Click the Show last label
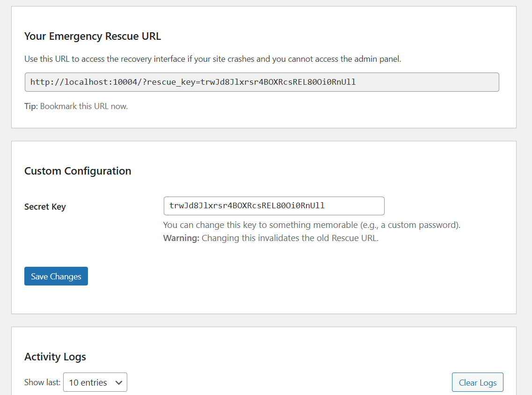The width and height of the screenshot is (532, 395). [x=42, y=382]
